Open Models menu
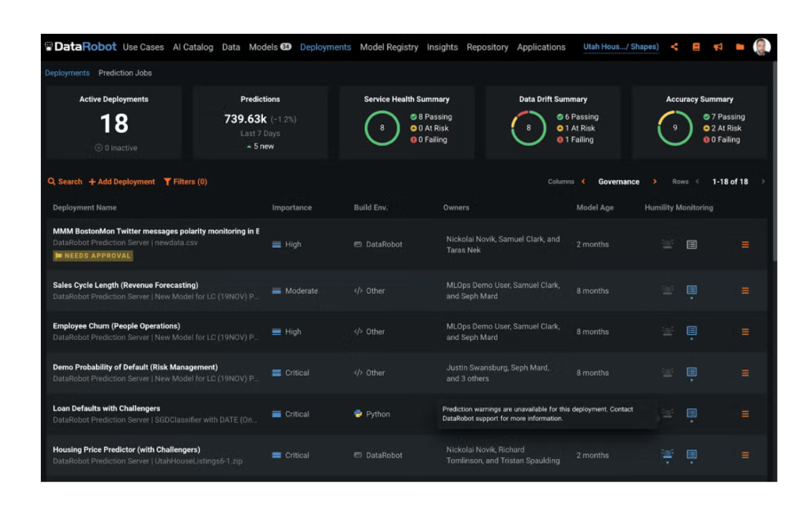This screenshot has width=812, height=515. [263, 47]
